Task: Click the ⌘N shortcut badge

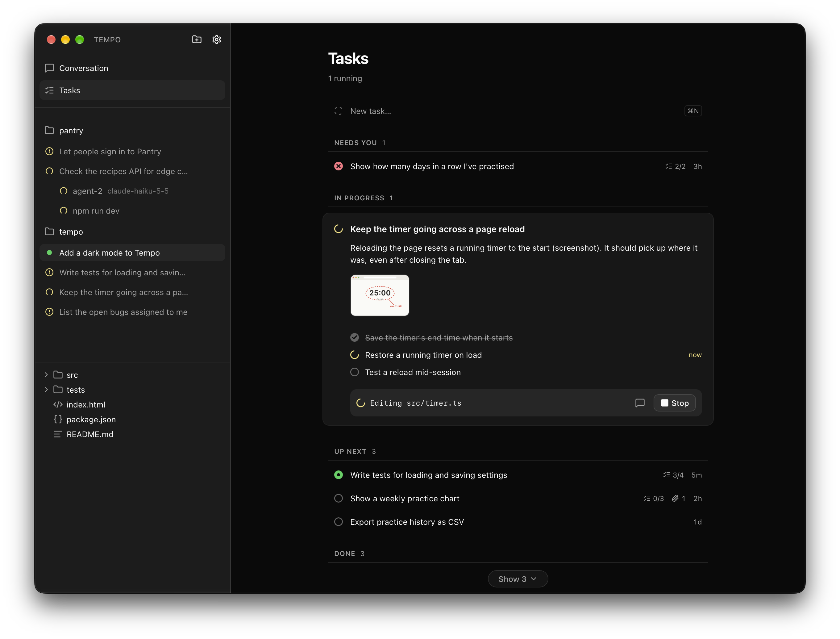Action: [x=693, y=111]
